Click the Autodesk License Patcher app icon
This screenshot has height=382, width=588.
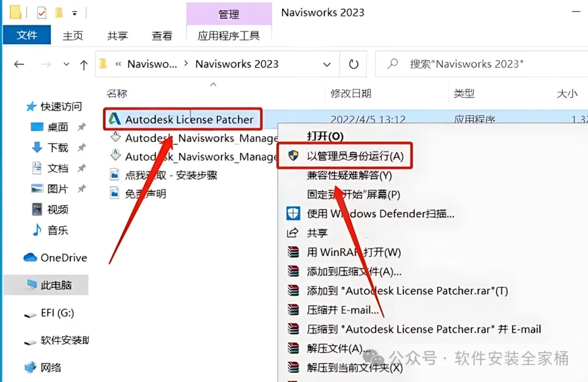click(x=114, y=119)
